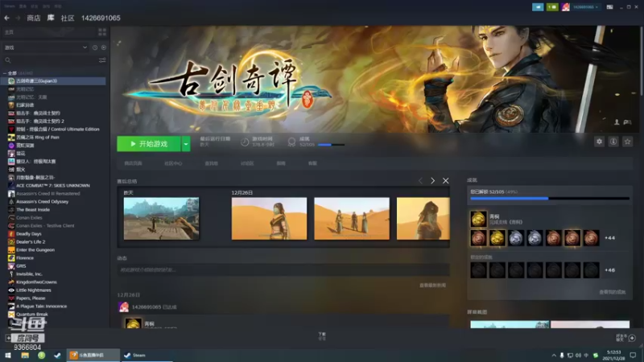Click the achievements ribbon icon near play button

coord(291,142)
